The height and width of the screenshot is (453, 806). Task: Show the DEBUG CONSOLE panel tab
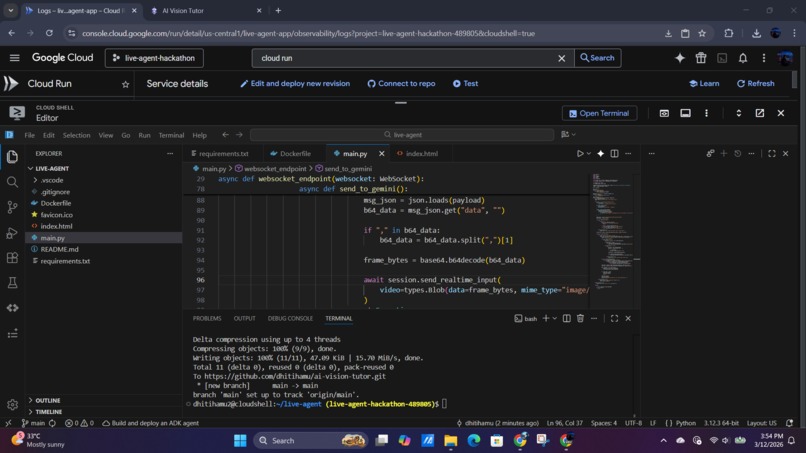coord(290,318)
